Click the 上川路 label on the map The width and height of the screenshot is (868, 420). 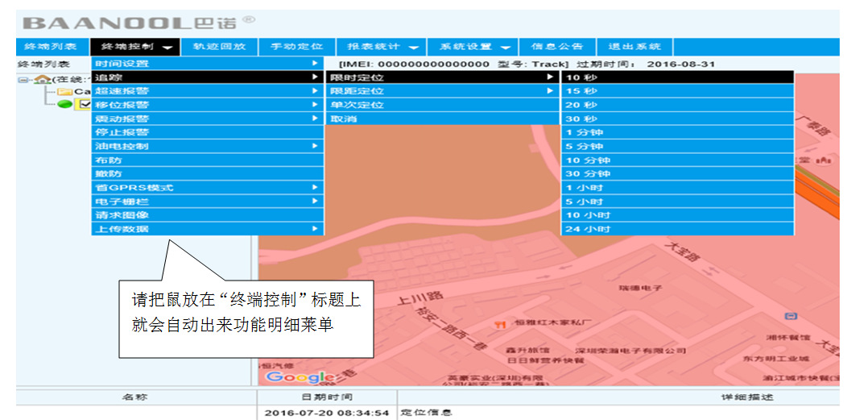(420, 299)
